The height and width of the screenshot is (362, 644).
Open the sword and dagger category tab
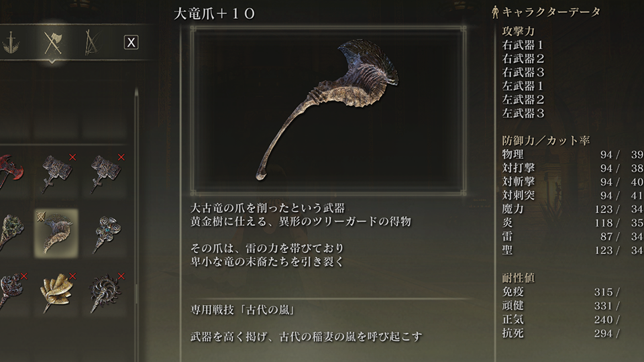coord(11,43)
